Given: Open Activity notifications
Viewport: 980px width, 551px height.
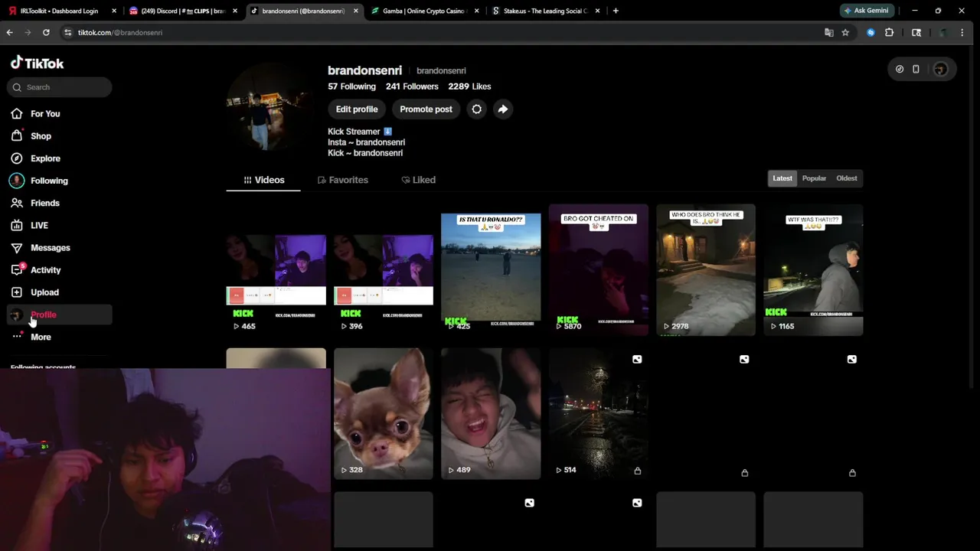Looking at the screenshot, I should [x=45, y=270].
